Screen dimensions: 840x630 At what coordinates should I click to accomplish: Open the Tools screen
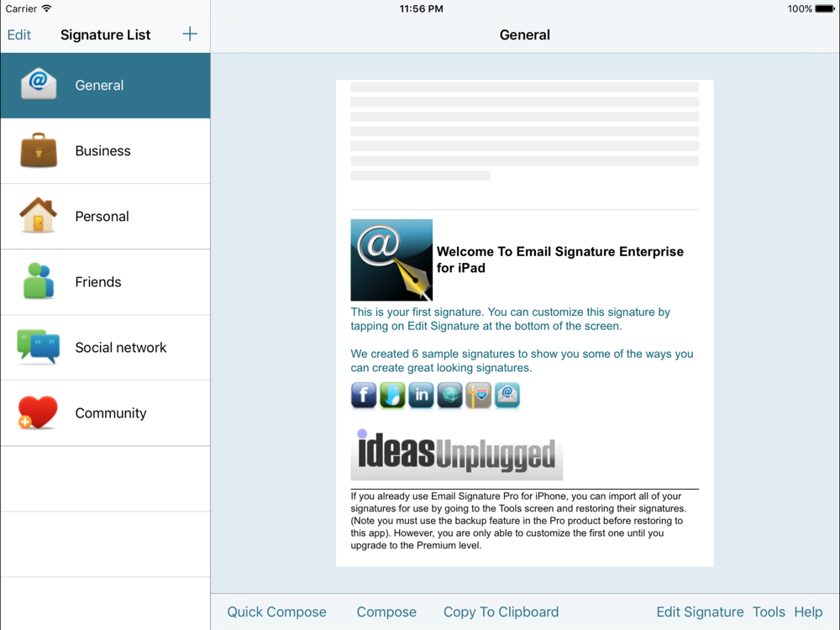click(x=769, y=612)
